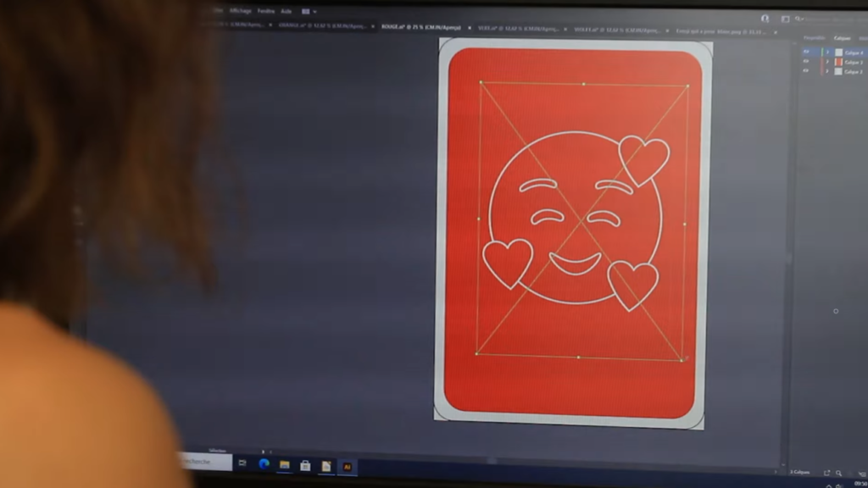The image size is (868, 488).
Task: Expand the Calque 4 layer
Action: click(827, 53)
